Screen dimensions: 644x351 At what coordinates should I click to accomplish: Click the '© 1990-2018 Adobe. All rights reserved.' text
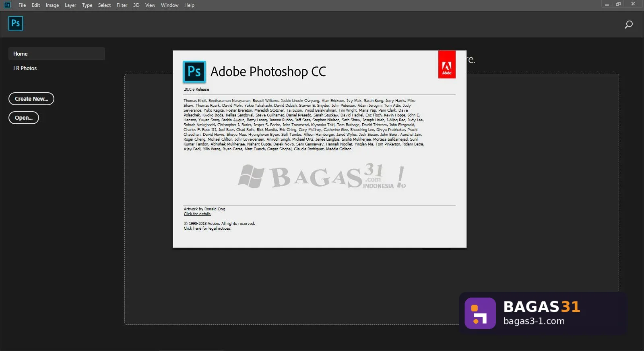[219, 224]
